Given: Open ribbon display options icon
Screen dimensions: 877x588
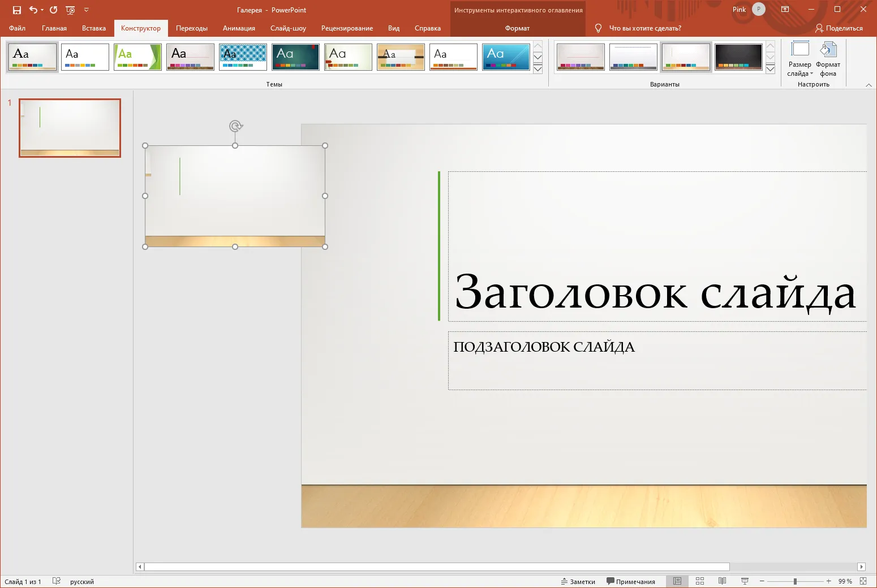Looking at the screenshot, I should 785,10.
